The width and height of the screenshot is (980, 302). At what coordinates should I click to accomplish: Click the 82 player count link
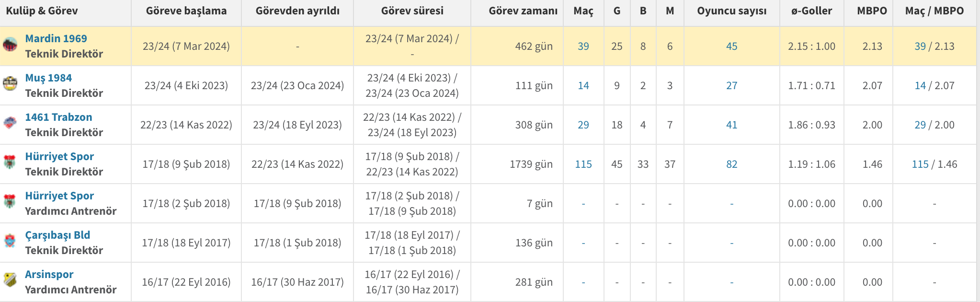[x=732, y=164]
